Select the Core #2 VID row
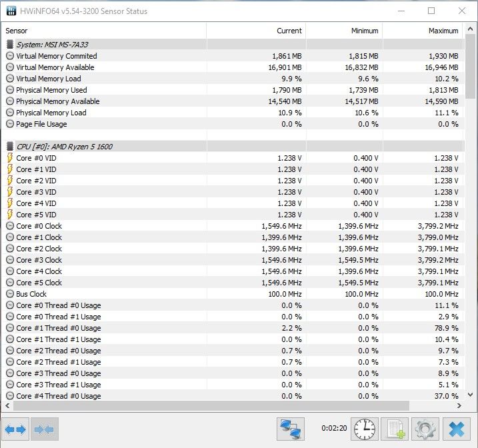 pyautogui.click(x=233, y=181)
